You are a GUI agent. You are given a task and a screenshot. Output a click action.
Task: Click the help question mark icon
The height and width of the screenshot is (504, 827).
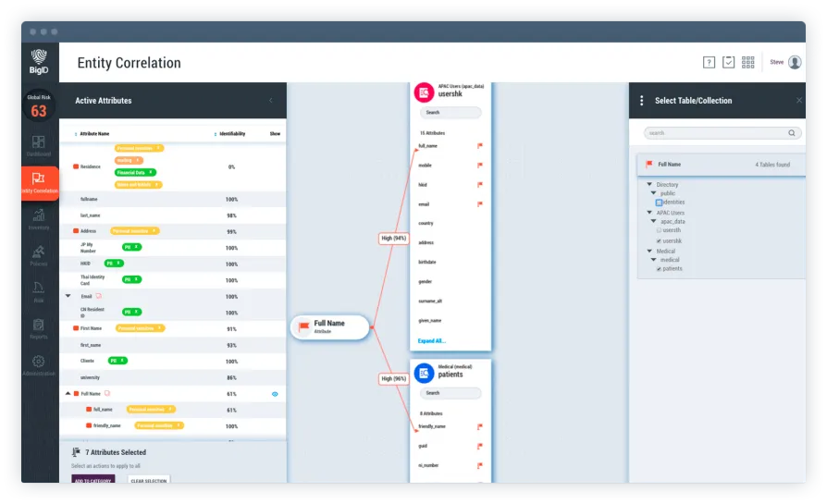(x=709, y=63)
